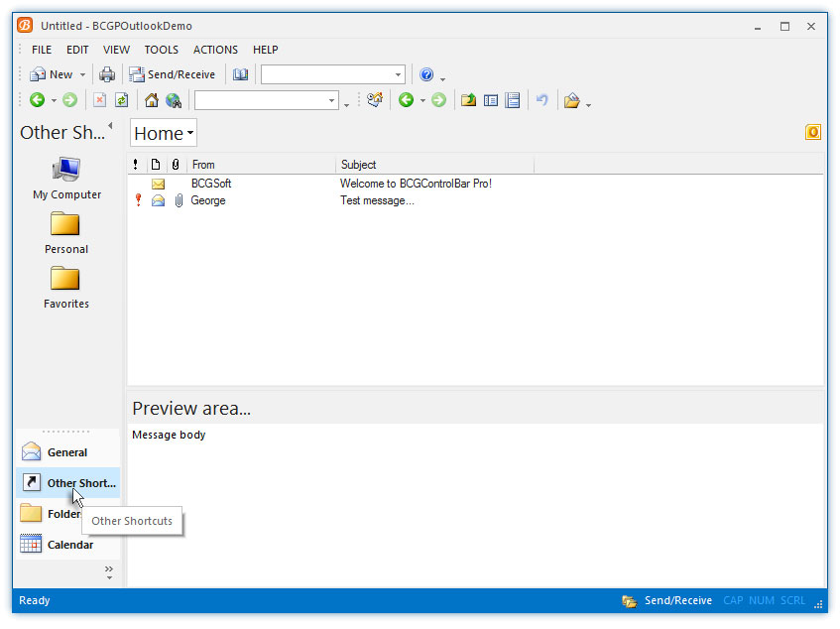Click the navigation pane splitter gripper

[66, 432]
